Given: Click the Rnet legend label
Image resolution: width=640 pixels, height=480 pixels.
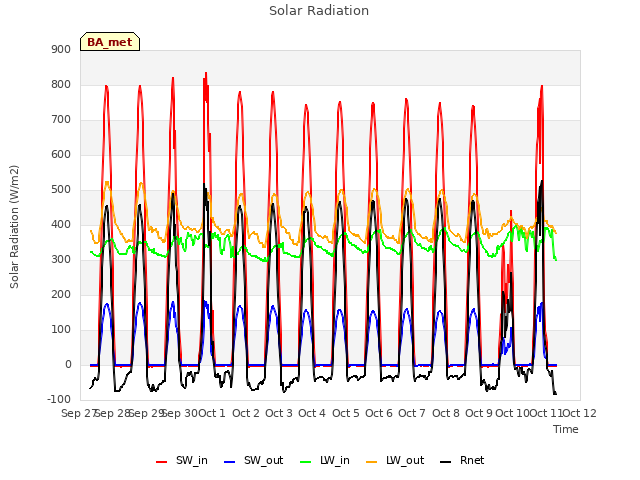Looking at the screenshot, I should tap(472, 460).
